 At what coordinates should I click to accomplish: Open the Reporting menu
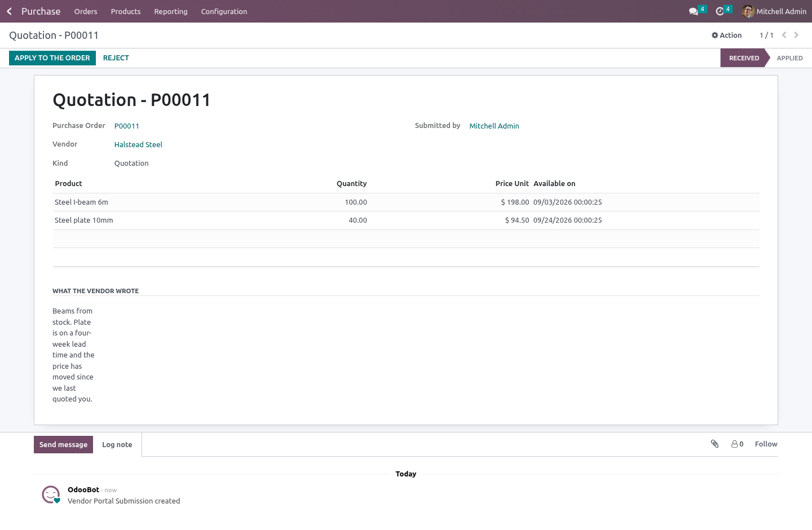point(171,11)
